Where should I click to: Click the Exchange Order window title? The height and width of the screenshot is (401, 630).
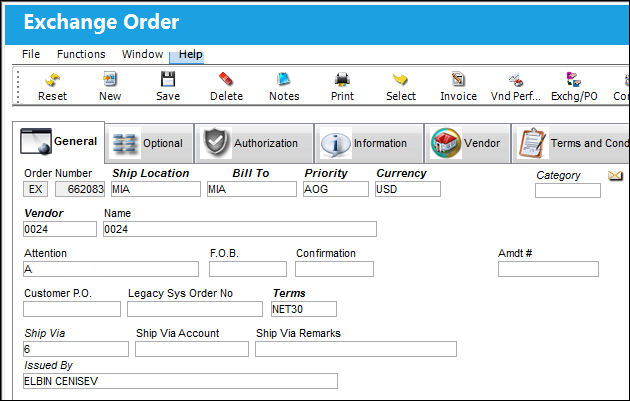(x=101, y=22)
